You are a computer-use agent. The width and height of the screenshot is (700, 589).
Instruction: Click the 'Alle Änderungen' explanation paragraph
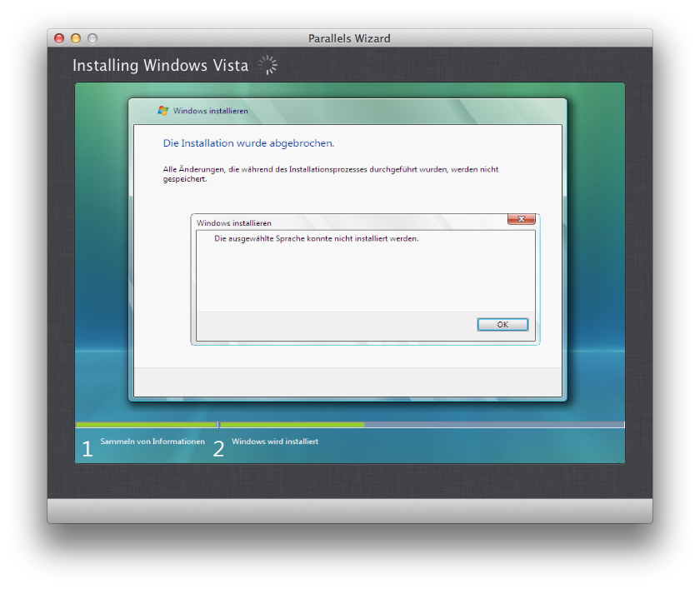330,174
